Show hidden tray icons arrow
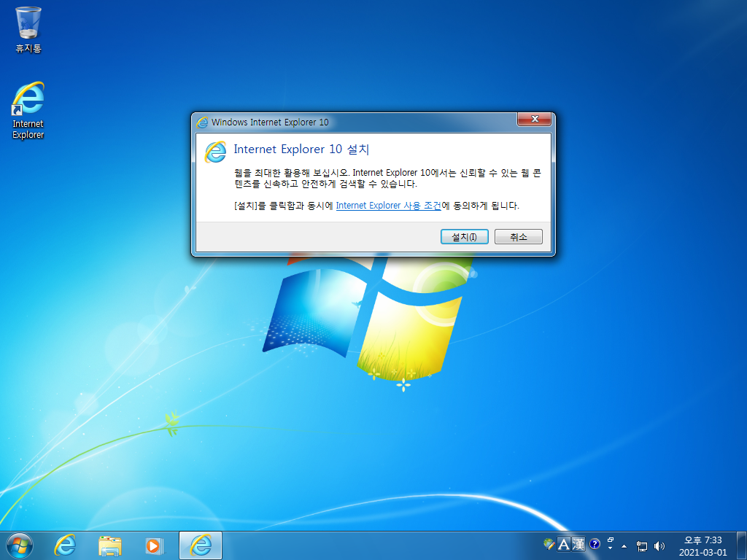The image size is (747, 560). (624, 546)
